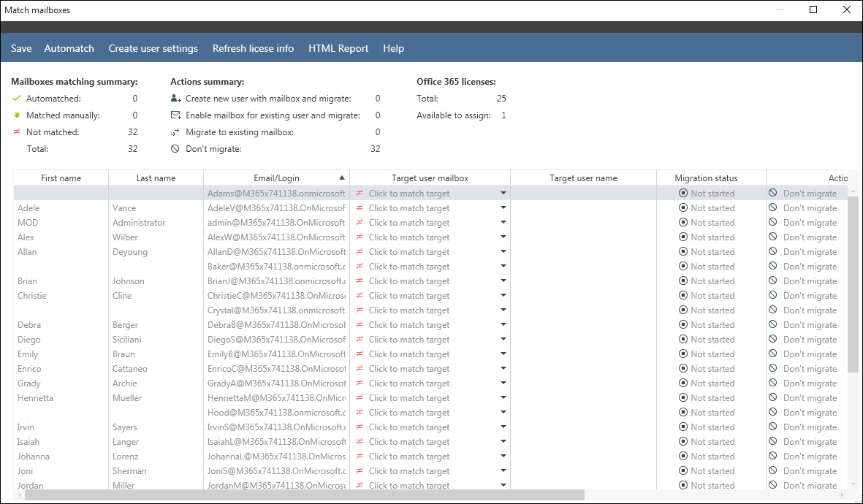Click Not started status icon for GradyA

point(683,383)
